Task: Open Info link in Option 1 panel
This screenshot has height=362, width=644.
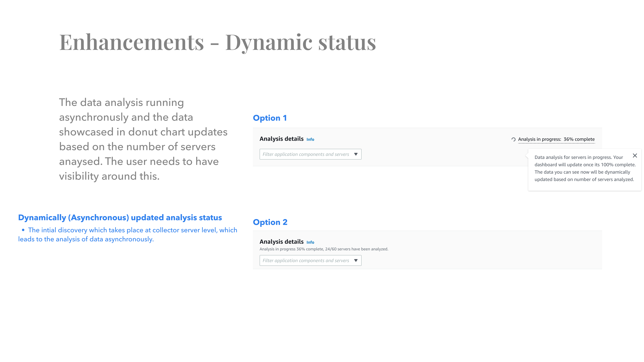Action: click(310, 139)
